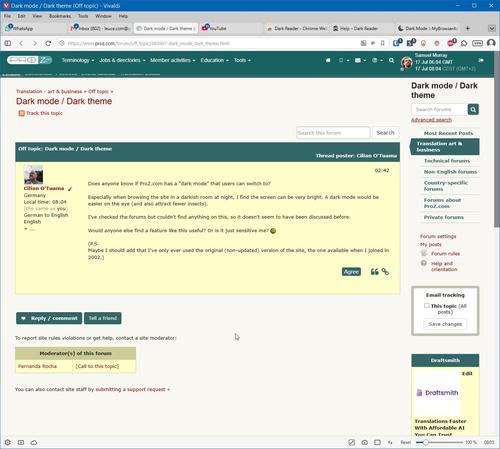The image size is (500, 449).
Task: Expand the globe language dropdown in header
Action: click(377, 60)
